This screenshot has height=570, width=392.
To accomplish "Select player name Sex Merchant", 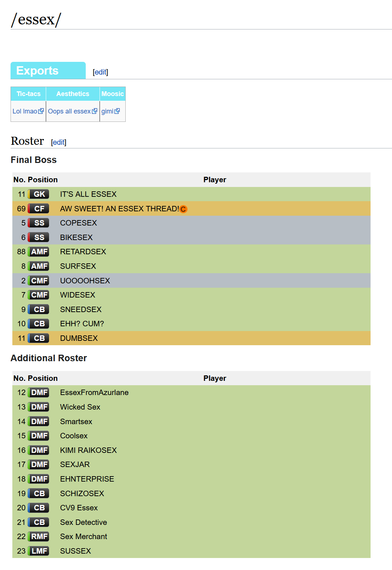I will [x=84, y=537].
